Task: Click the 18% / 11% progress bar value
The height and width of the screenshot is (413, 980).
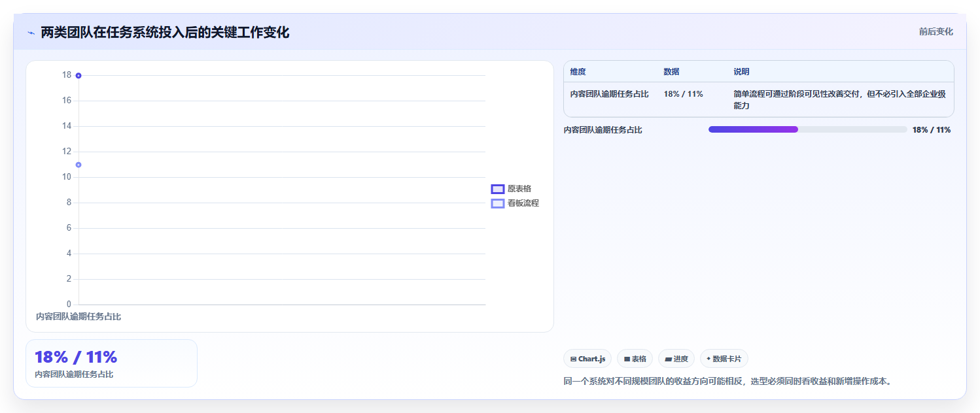Action: (932, 130)
